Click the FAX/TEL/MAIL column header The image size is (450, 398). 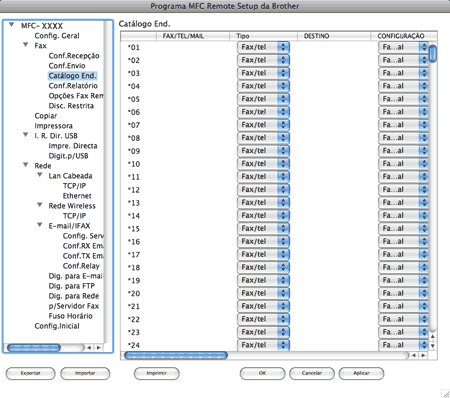click(193, 36)
